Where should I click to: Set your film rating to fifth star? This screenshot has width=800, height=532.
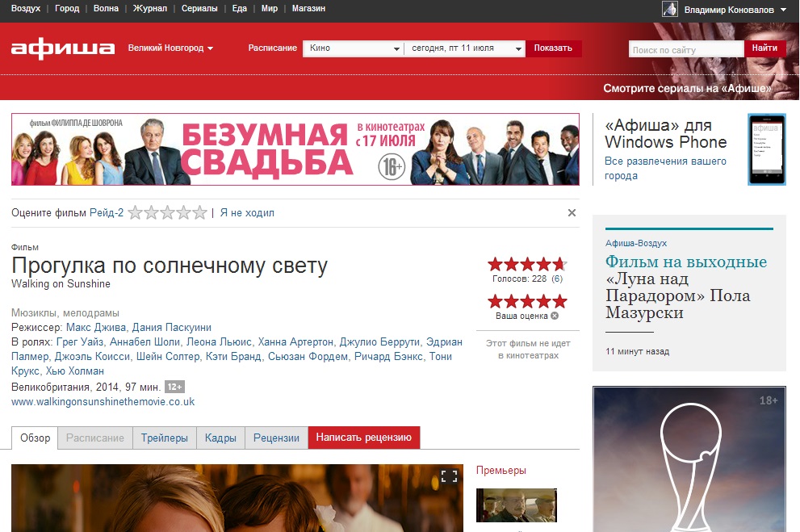click(559, 301)
